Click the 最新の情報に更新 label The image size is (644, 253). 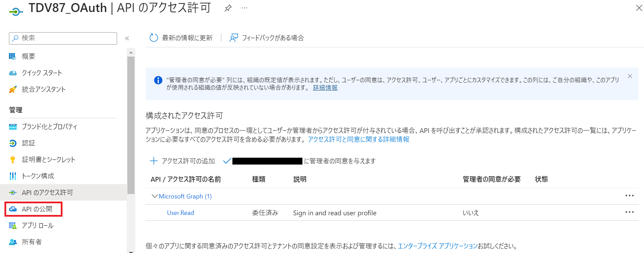coord(187,38)
